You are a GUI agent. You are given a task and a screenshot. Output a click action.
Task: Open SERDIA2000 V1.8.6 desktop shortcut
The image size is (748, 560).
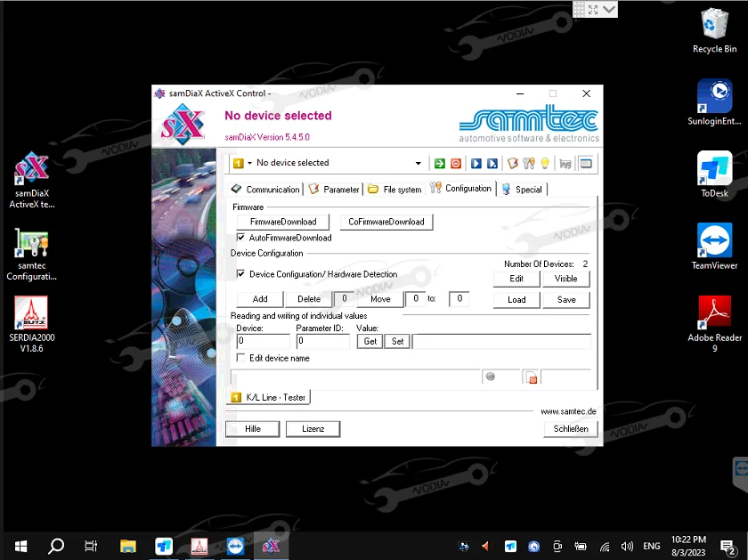[32, 324]
